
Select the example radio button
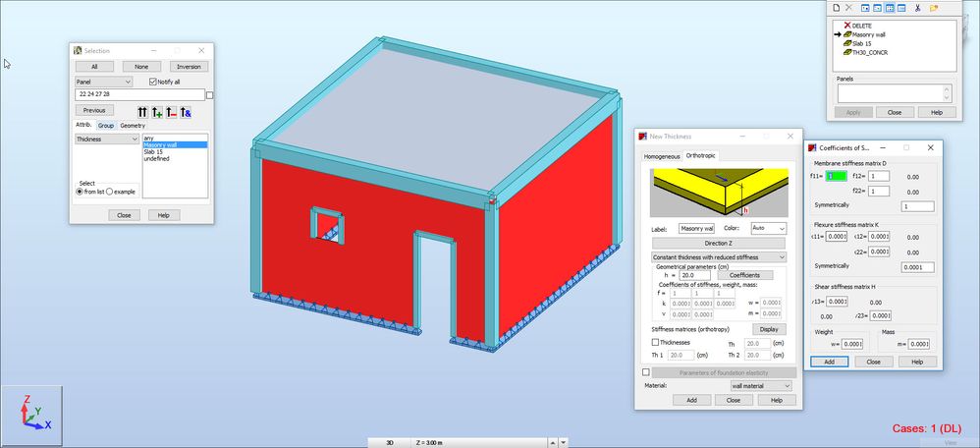point(109,192)
